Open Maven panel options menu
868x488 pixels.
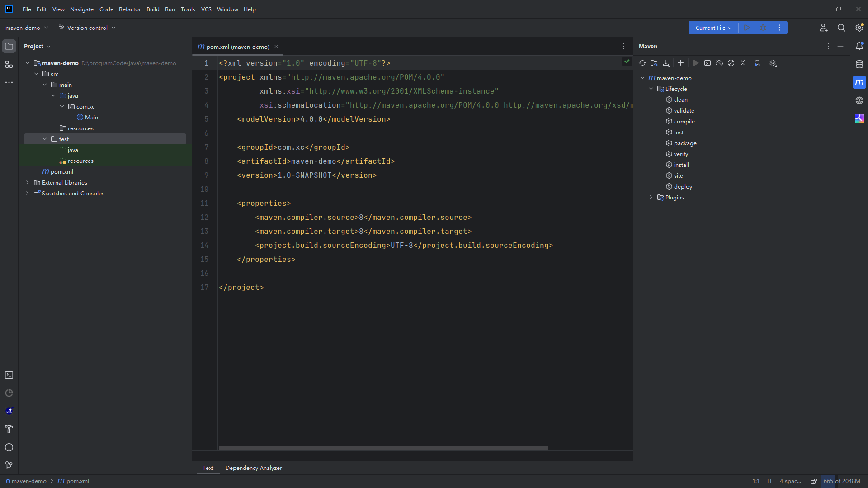pyautogui.click(x=829, y=46)
